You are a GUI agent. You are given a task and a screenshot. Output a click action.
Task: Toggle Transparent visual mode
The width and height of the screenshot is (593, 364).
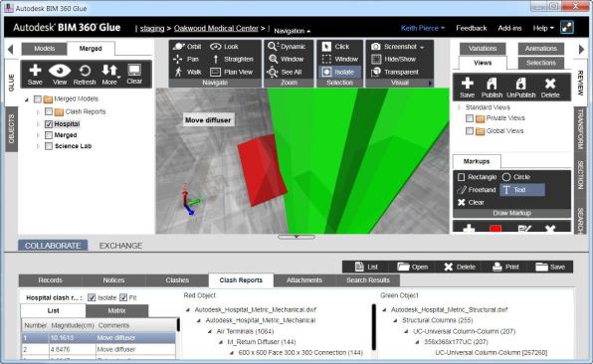click(x=395, y=72)
